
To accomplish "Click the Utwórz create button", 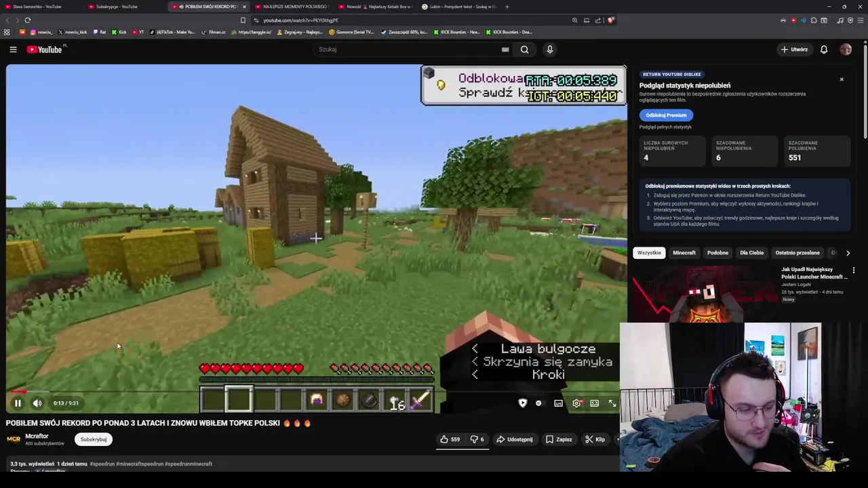I will (x=794, y=49).
